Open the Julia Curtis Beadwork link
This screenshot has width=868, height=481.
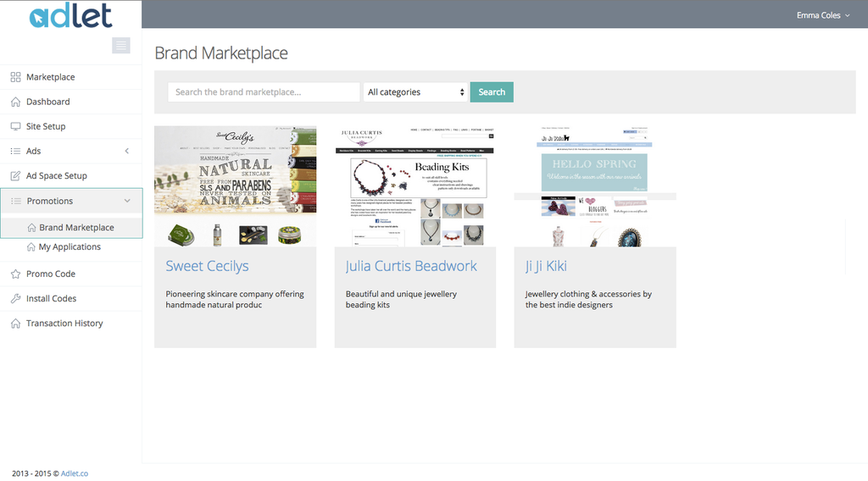tap(411, 266)
